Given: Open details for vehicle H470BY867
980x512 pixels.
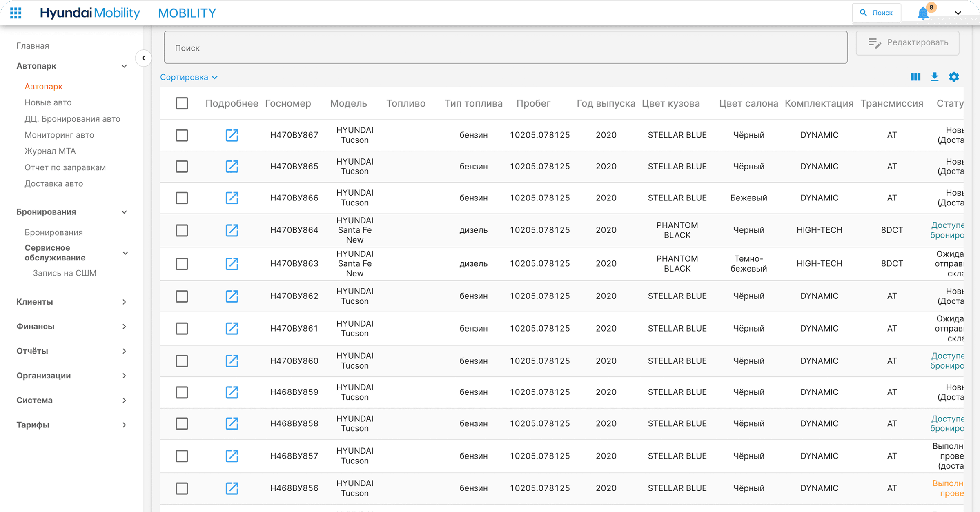Looking at the screenshot, I should pyautogui.click(x=232, y=135).
